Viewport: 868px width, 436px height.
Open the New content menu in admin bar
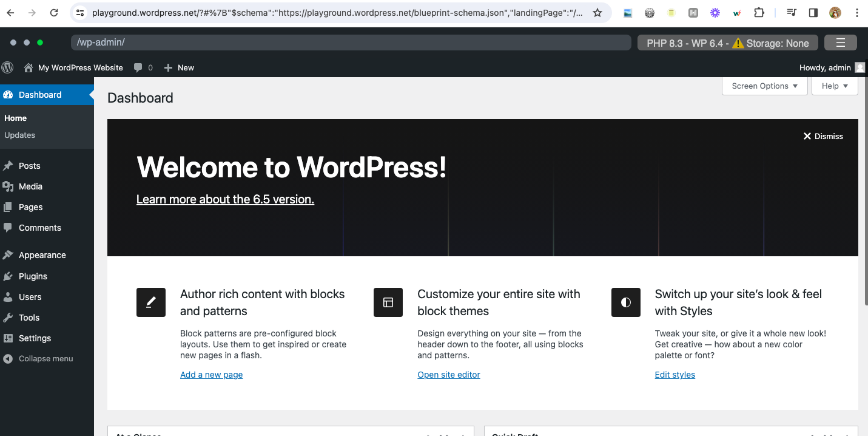pyautogui.click(x=179, y=67)
